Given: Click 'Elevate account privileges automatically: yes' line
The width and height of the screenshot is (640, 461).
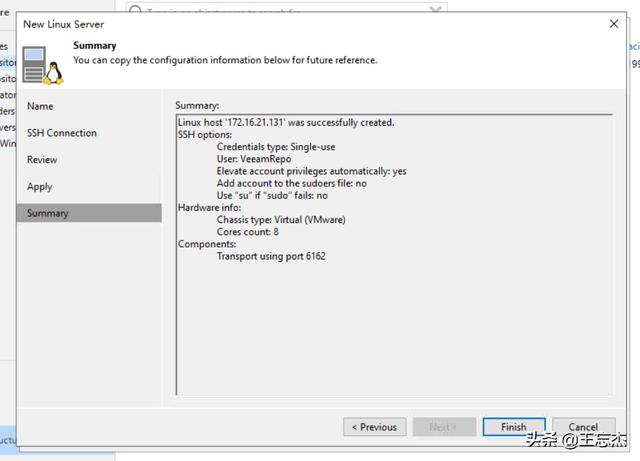Looking at the screenshot, I should pyautogui.click(x=311, y=171).
